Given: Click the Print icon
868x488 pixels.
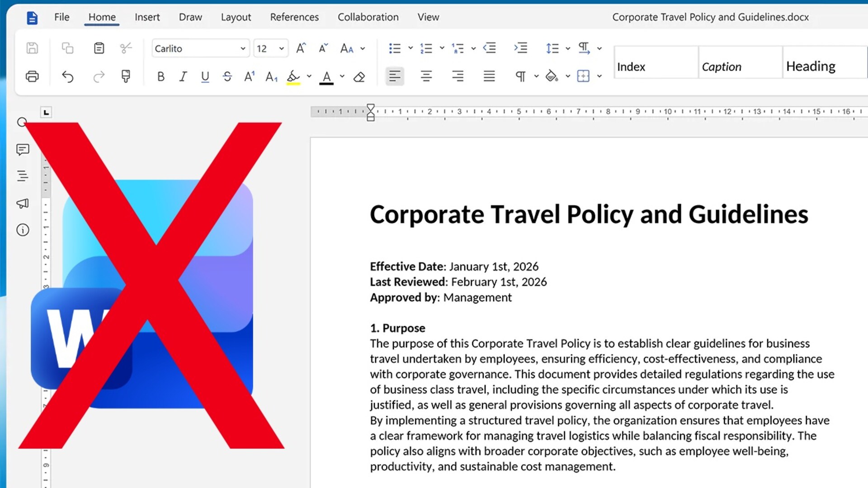Looking at the screenshot, I should pos(32,76).
